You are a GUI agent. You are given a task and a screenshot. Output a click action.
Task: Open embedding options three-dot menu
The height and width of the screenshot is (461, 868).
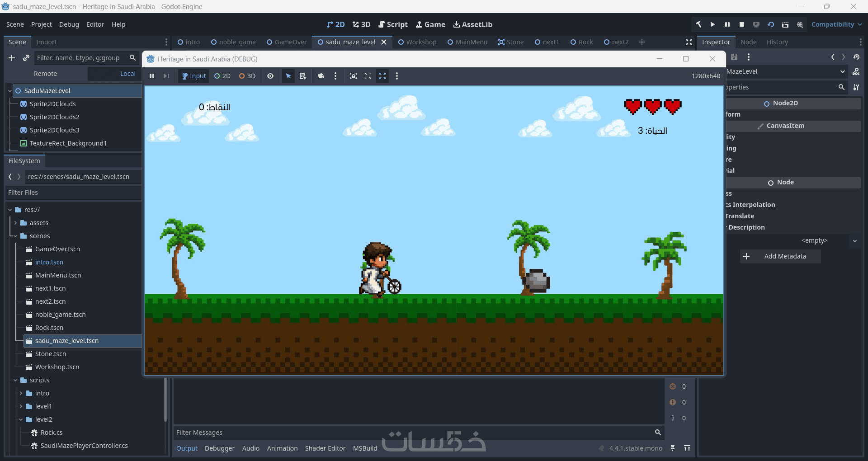point(397,76)
